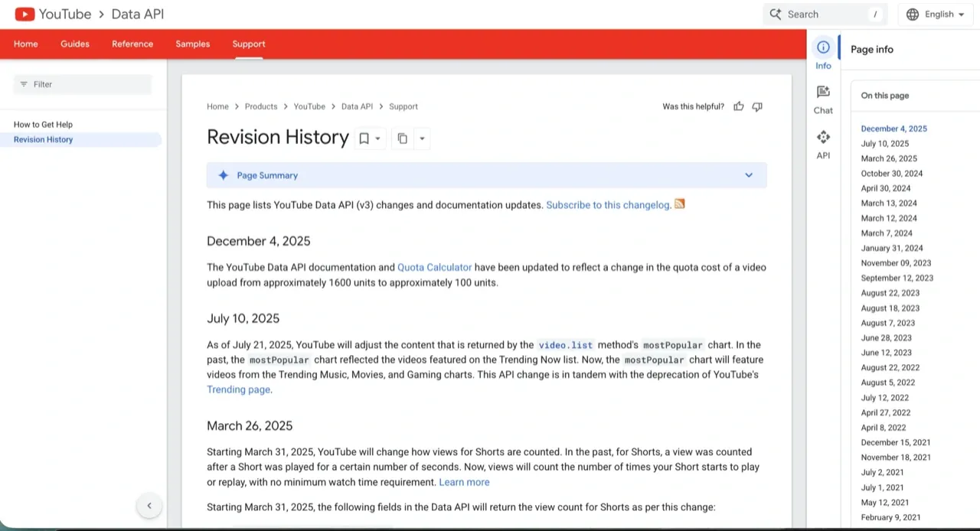Bookmark this page with the bookmark icon
980x531 pixels.
coord(364,138)
